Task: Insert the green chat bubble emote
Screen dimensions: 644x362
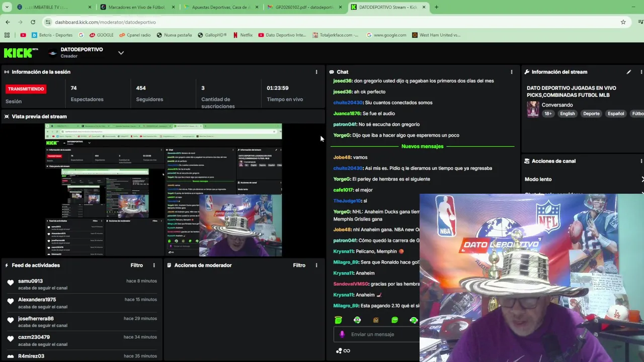Action: 394,320
